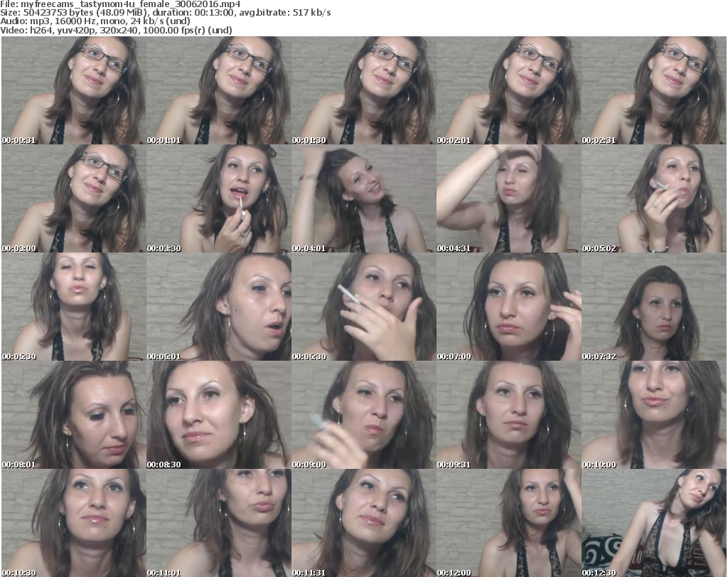The image size is (728, 577).
Task: Open the thumbnail frame stamped 00:05:02
Action: point(654,198)
